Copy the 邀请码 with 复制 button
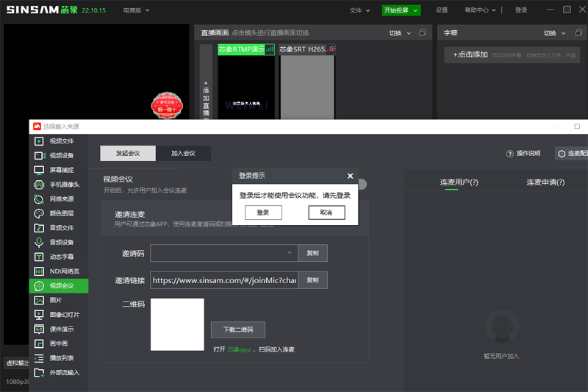The image size is (588, 392). (x=313, y=253)
